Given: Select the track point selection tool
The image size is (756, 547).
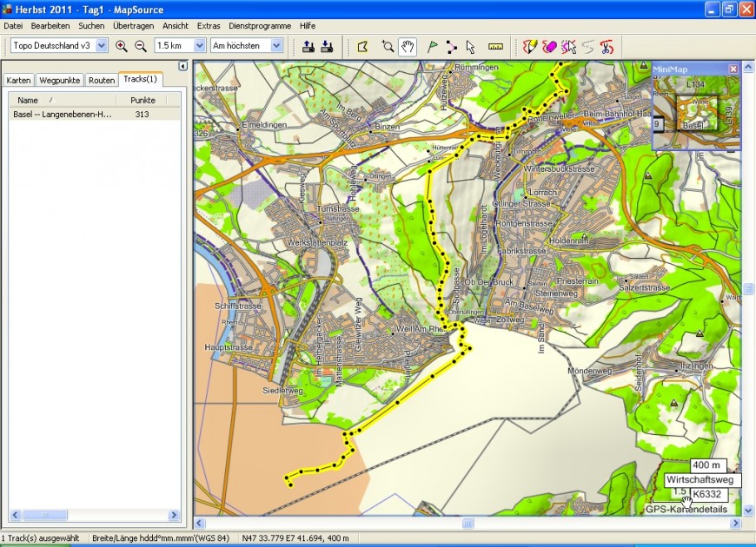Looking at the screenshot, I should [x=569, y=46].
